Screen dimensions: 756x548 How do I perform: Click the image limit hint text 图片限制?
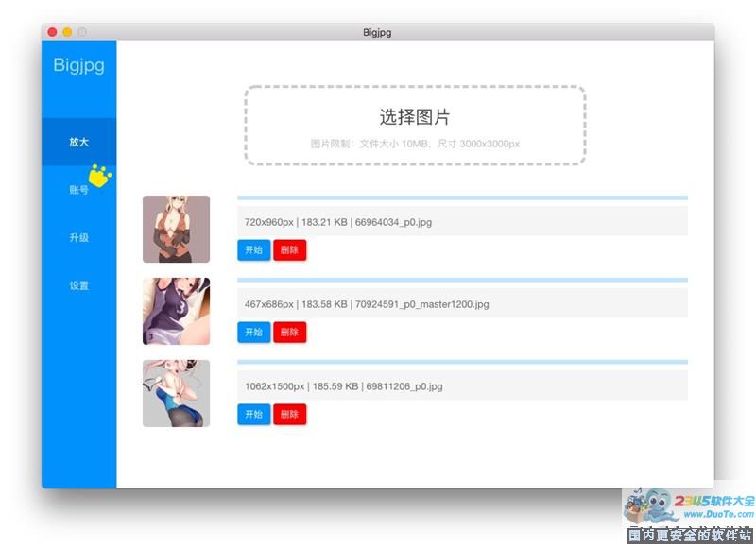[x=415, y=144]
